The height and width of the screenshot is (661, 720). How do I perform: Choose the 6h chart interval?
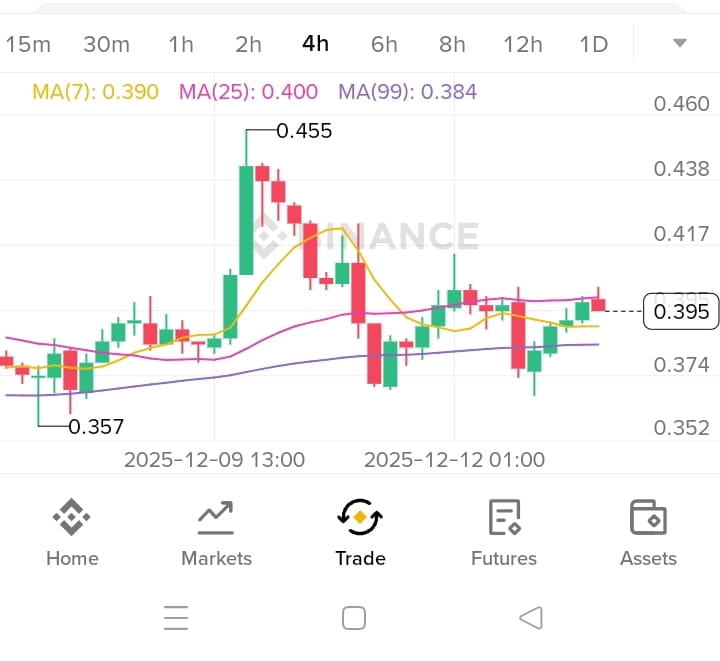point(384,44)
